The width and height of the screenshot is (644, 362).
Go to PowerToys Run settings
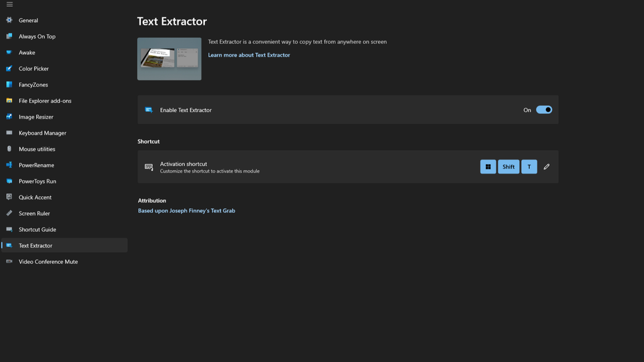pos(37,181)
